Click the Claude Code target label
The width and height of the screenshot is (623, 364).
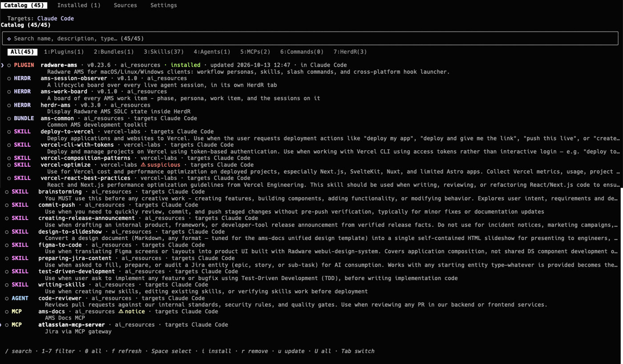point(56,19)
